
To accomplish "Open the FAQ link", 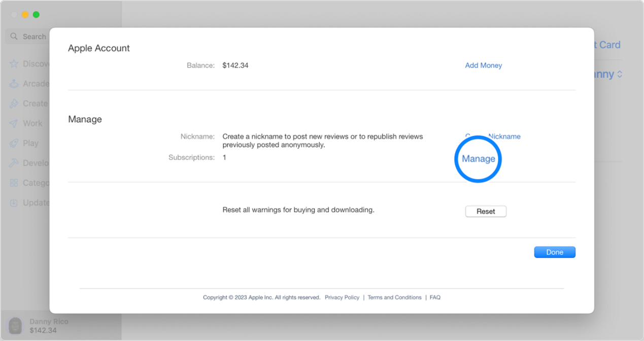I will 435,297.
